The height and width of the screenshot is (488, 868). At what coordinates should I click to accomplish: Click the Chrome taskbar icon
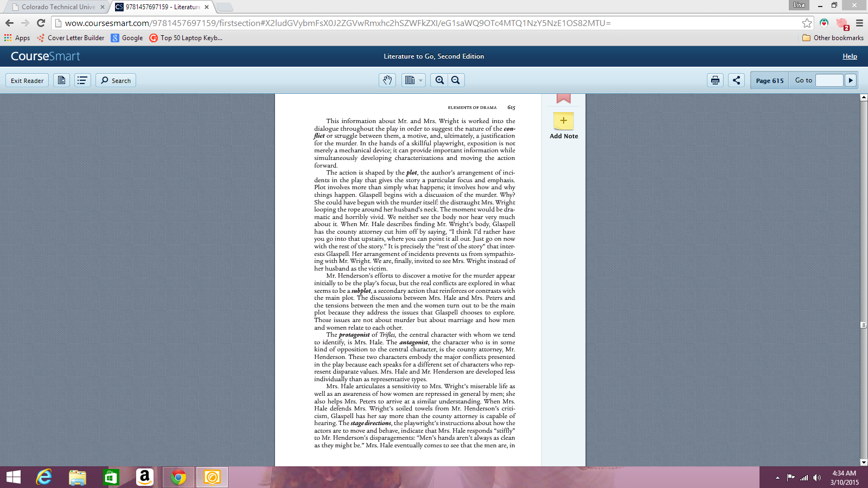click(x=178, y=477)
